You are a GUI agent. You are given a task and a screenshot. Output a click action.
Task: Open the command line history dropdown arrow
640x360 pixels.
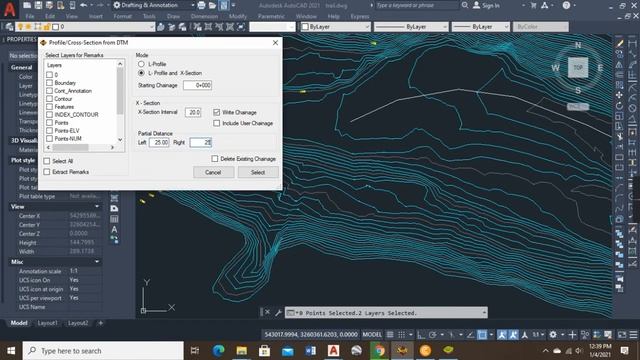pos(484,313)
